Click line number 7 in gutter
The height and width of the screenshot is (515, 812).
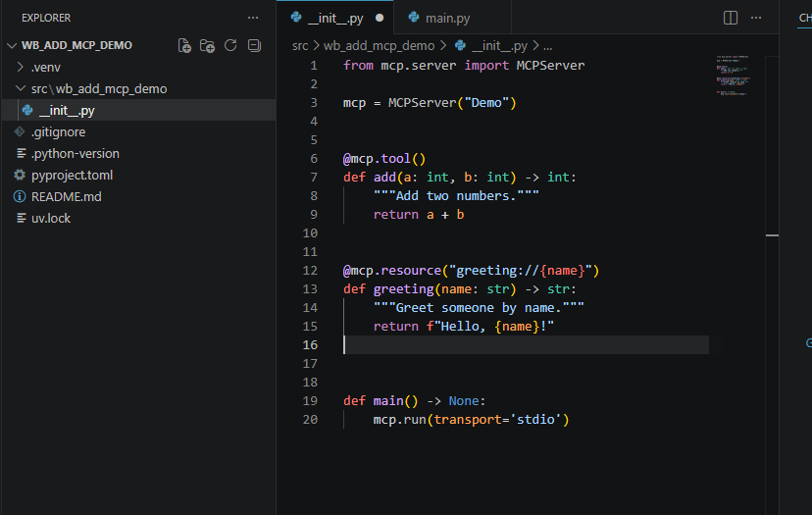314,177
